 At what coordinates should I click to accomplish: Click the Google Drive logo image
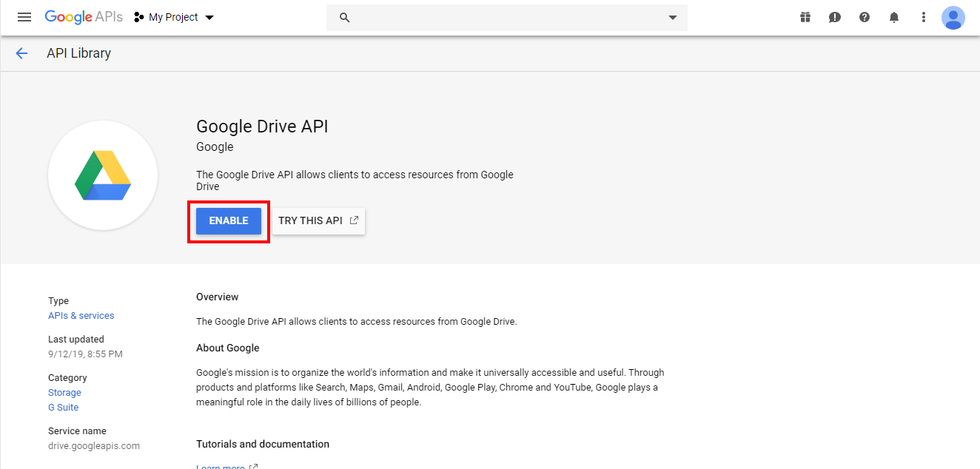tap(103, 175)
